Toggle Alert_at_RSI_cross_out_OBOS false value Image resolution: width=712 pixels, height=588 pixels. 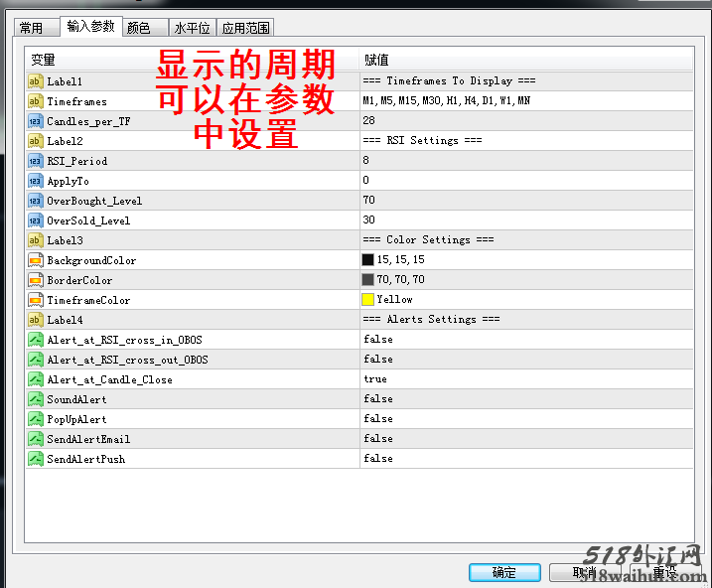(x=378, y=360)
